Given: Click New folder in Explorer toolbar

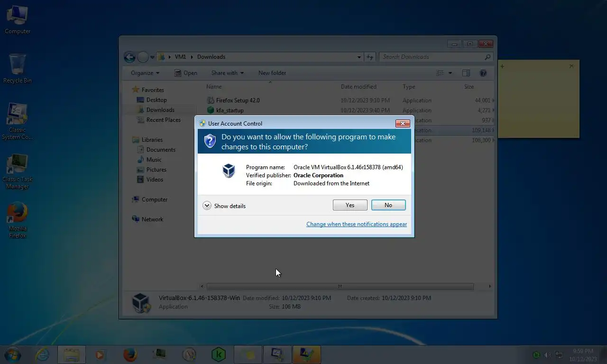Looking at the screenshot, I should [272, 73].
